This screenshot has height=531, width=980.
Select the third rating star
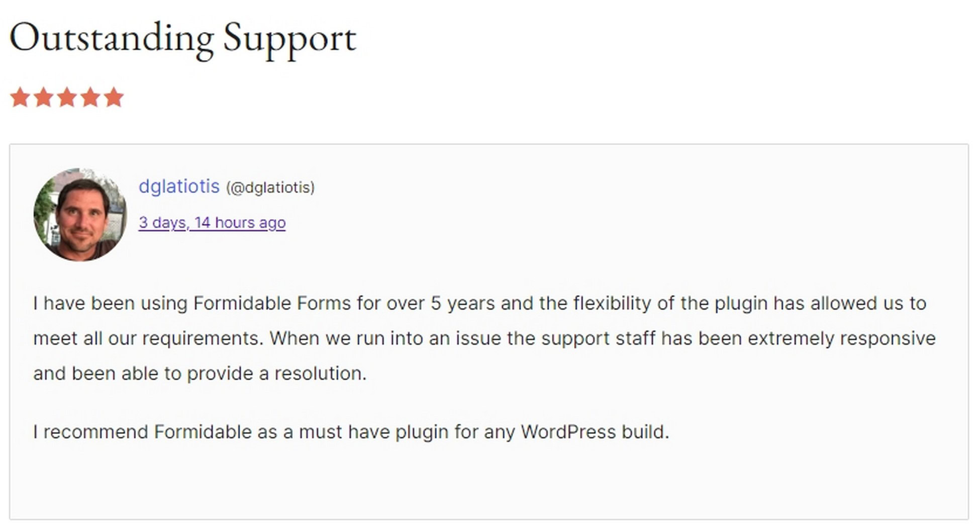click(x=67, y=97)
